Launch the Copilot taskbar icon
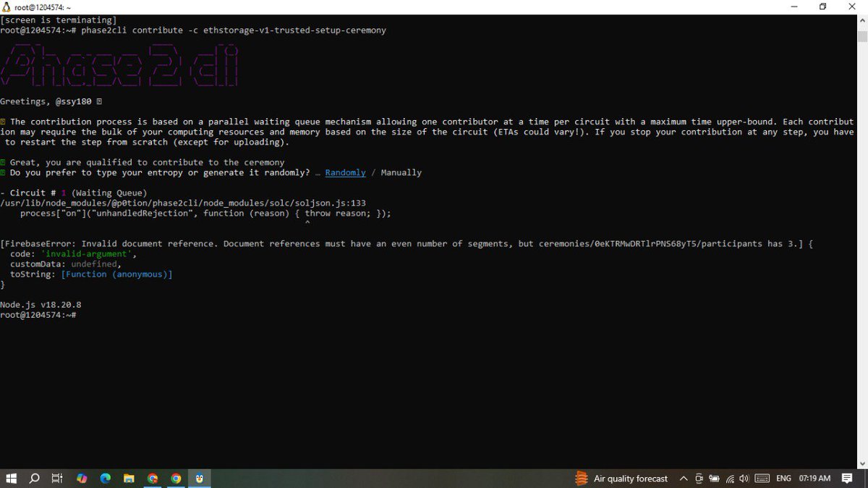The image size is (868, 488). point(82,479)
